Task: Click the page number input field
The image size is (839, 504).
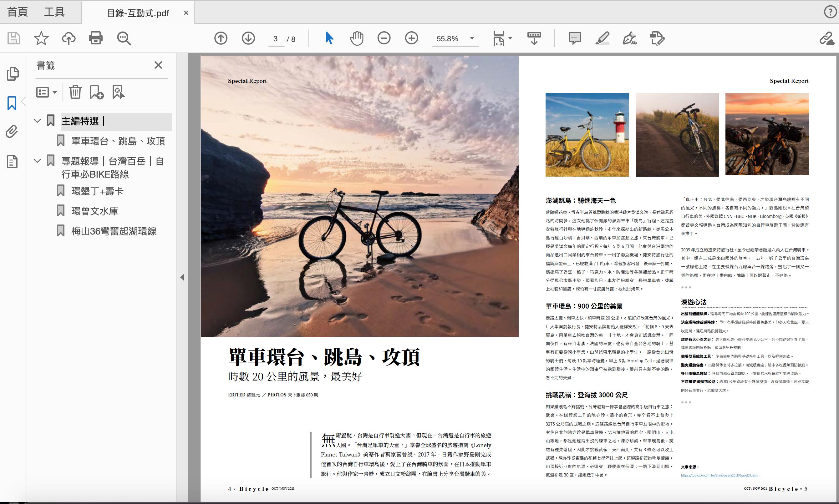Action: [276, 39]
